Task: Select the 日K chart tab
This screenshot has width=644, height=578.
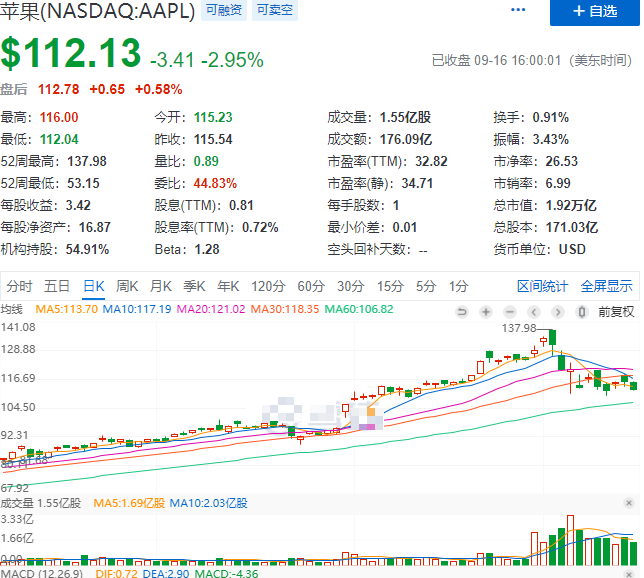Action: [x=94, y=286]
